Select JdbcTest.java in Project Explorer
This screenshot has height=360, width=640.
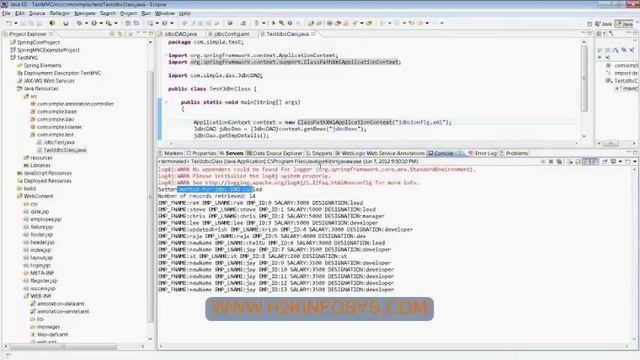pos(59,142)
